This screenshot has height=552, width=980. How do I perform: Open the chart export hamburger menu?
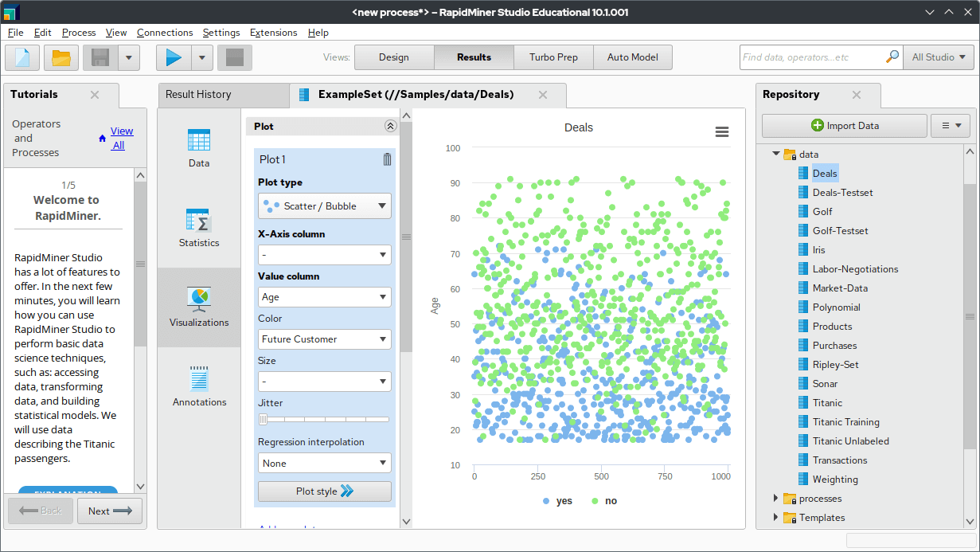(721, 132)
